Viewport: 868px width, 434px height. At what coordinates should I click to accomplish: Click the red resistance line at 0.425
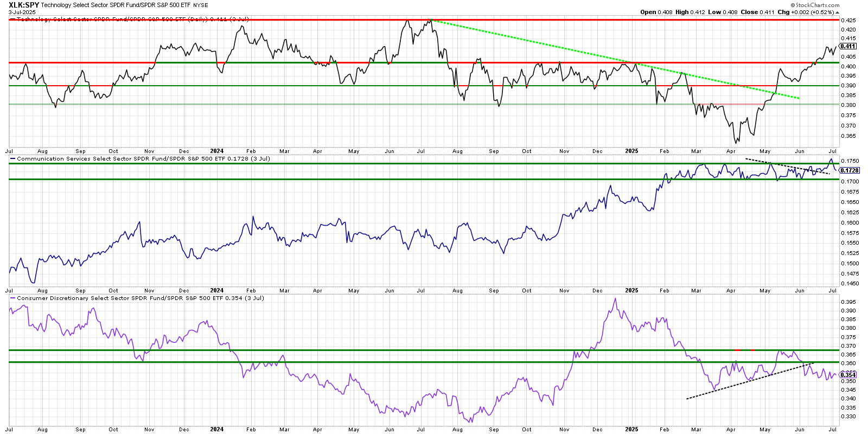click(423, 20)
